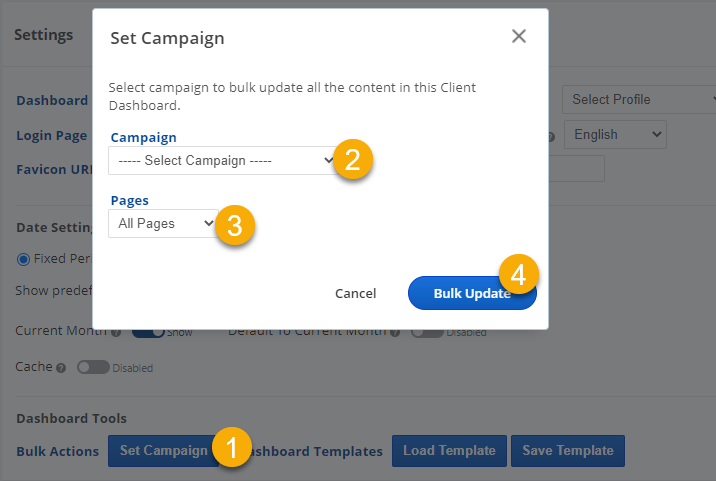This screenshot has height=481, width=716.
Task: Click the orange step 1 badge
Action: (232, 447)
